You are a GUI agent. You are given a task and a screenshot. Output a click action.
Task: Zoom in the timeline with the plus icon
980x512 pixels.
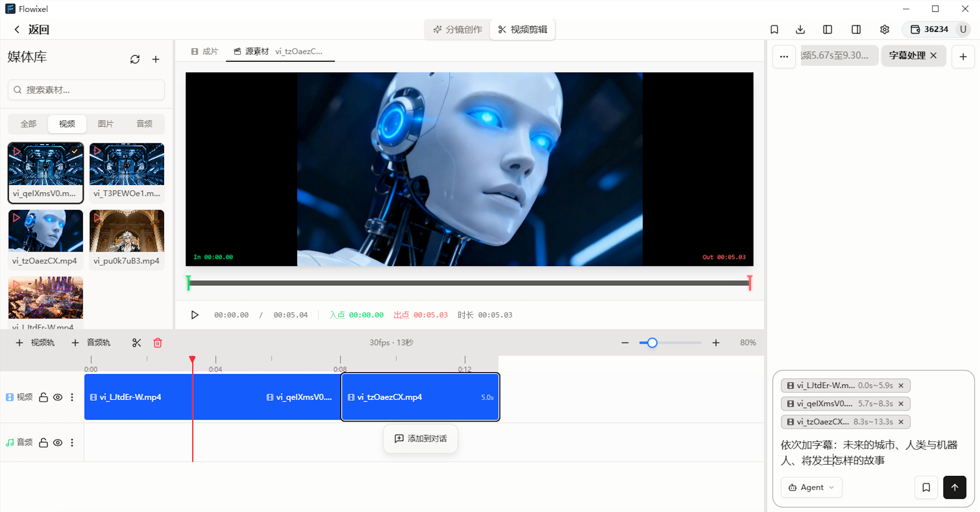click(716, 343)
